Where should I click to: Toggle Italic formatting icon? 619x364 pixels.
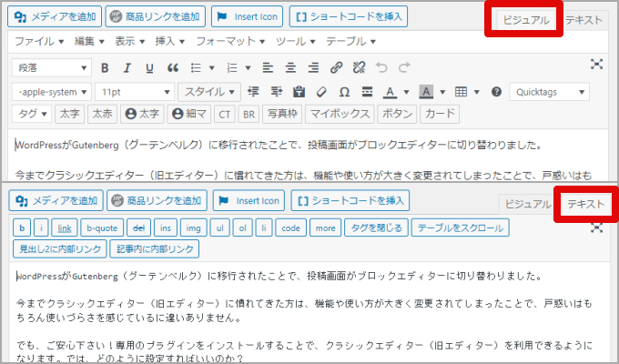(x=127, y=68)
